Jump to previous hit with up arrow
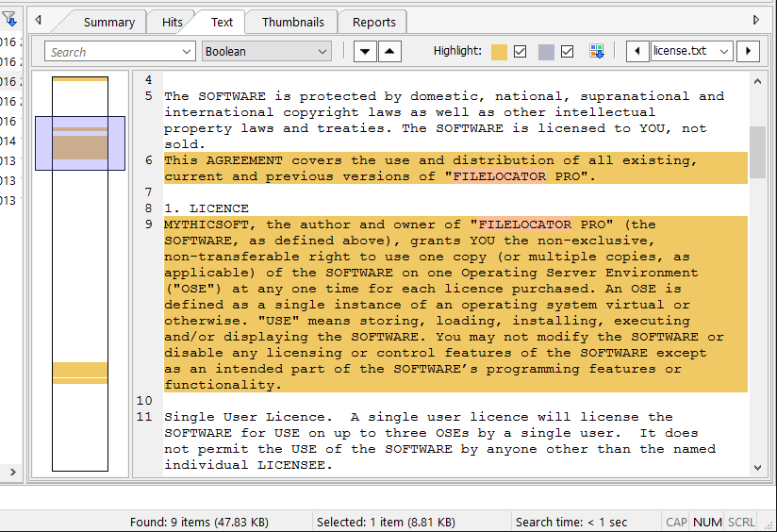The width and height of the screenshot is (777, 532). 390,51
